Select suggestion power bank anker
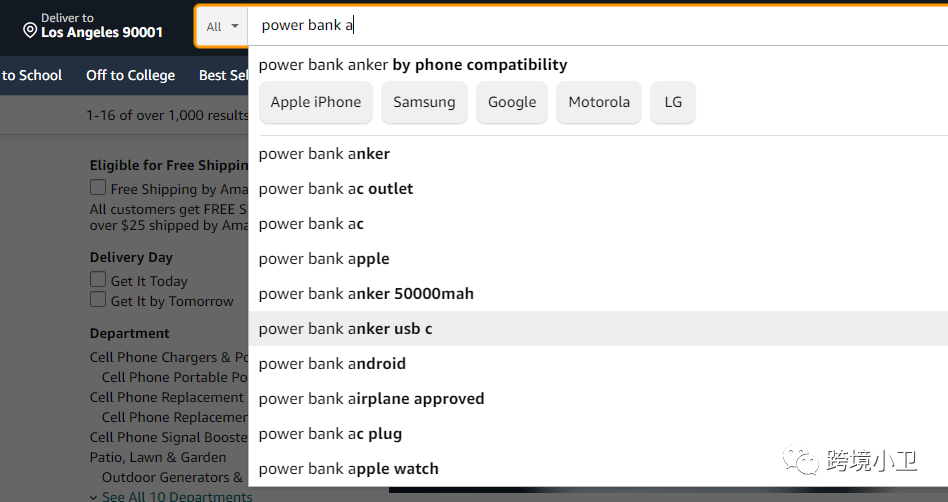 [324, 154]
